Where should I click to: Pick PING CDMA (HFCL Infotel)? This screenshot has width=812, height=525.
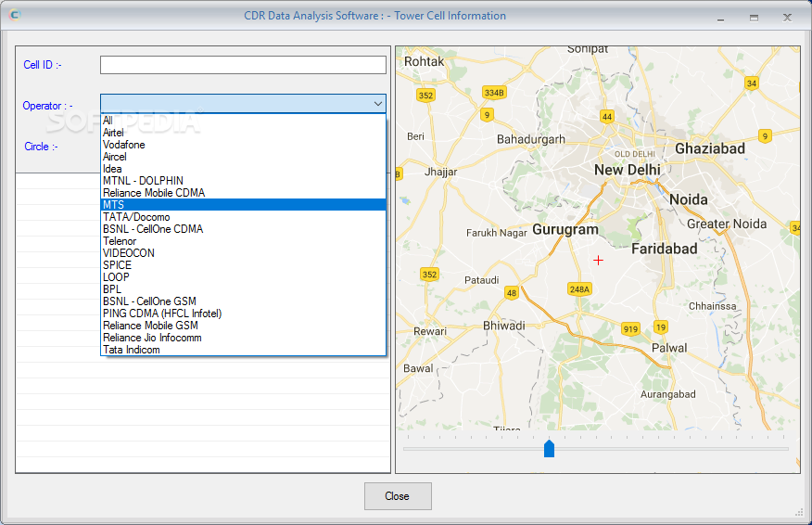click(243, 313)
